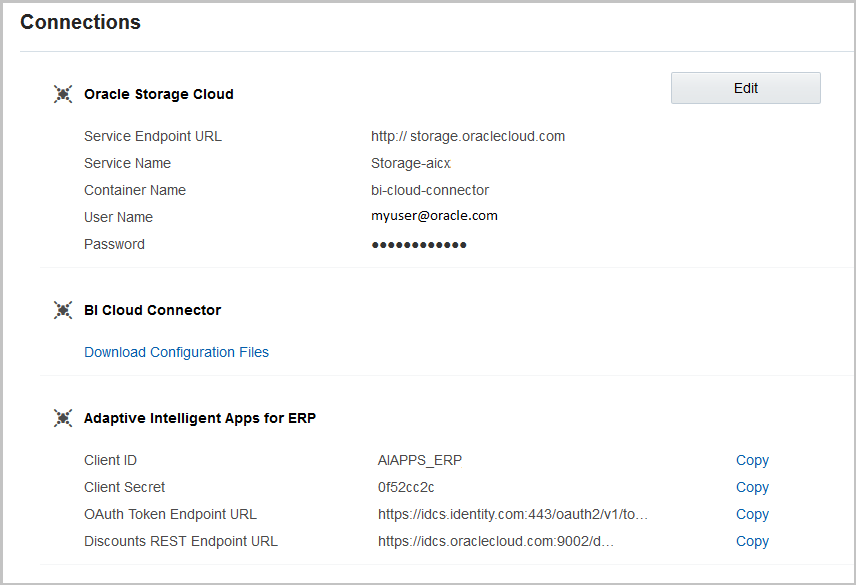The image size is (856, 585).
Task: Click the BI Cloud Connector section icon
Action: 63,310
